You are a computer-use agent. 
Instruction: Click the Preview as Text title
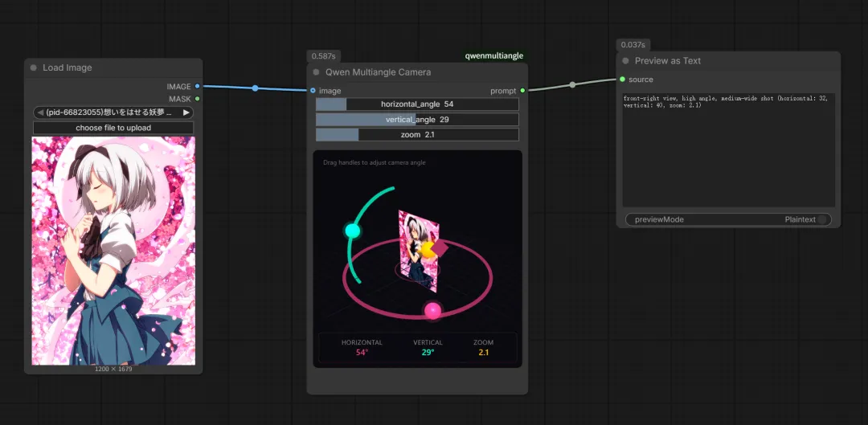pos(668,61)
